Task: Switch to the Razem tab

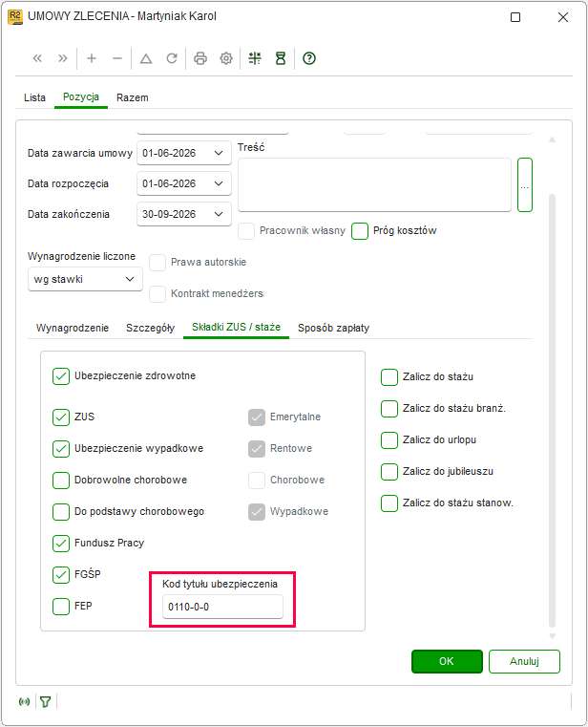Action: click(x=133, y=97)
